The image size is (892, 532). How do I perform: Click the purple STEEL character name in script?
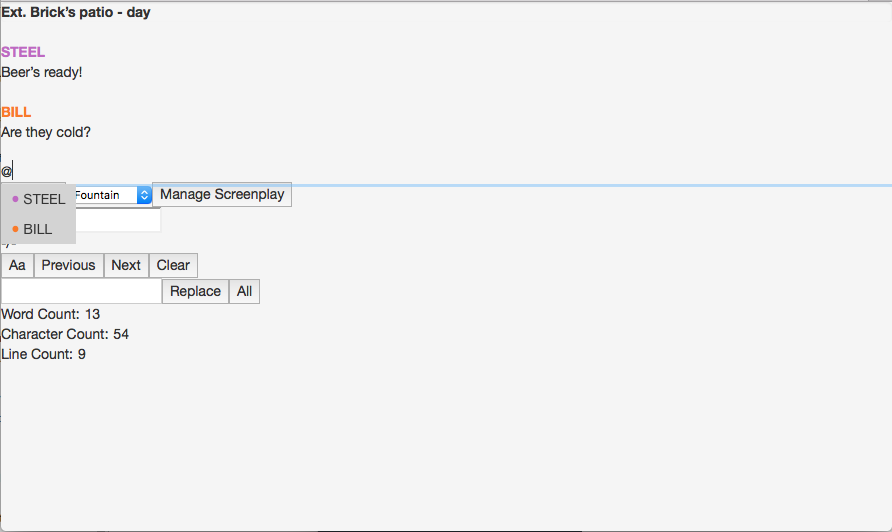pos(23,52)
